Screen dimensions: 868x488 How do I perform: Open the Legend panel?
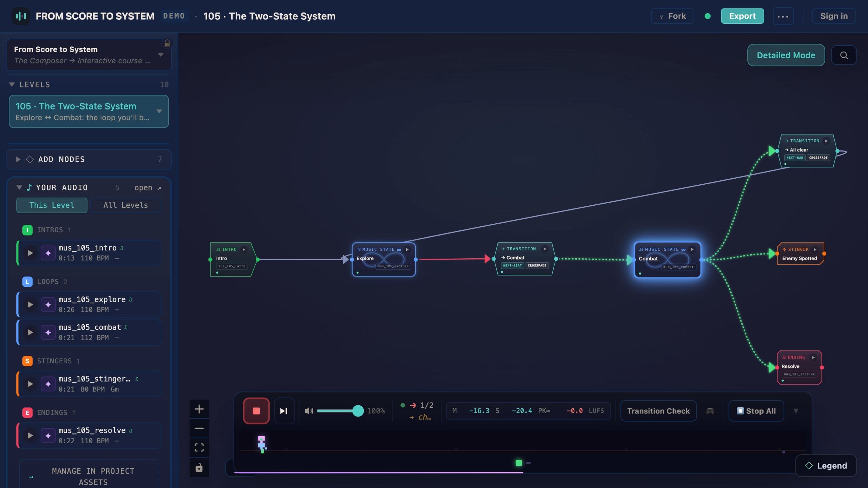(x=826, y=466)
